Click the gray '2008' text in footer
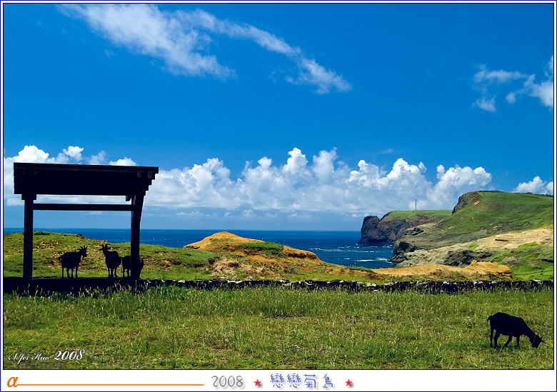The image size is (557, 392). tap(227, 382)
